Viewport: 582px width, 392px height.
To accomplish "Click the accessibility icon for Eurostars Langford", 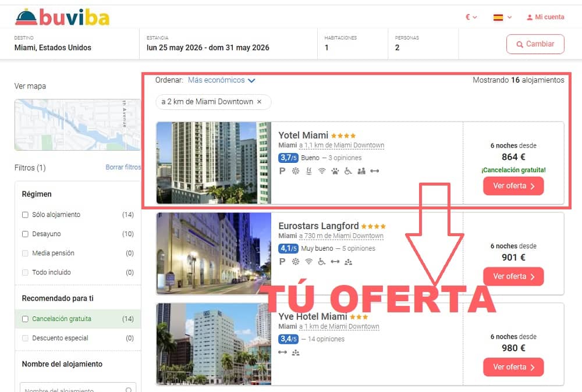I will pyautogui.click(x=322, y=262).
